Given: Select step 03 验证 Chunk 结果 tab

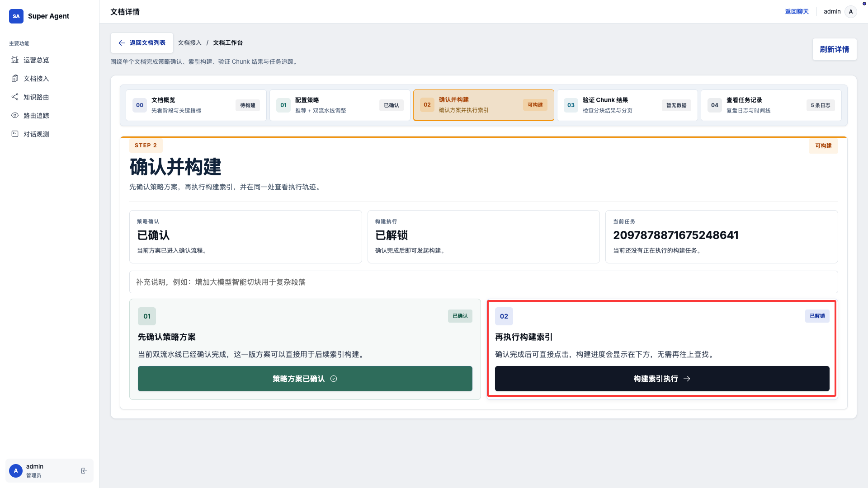Looking at the screenshot, I should (x=627, y=105).
